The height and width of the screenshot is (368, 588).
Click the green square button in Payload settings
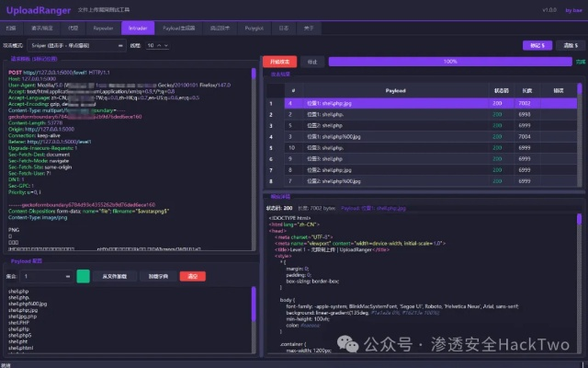point(84,275)
